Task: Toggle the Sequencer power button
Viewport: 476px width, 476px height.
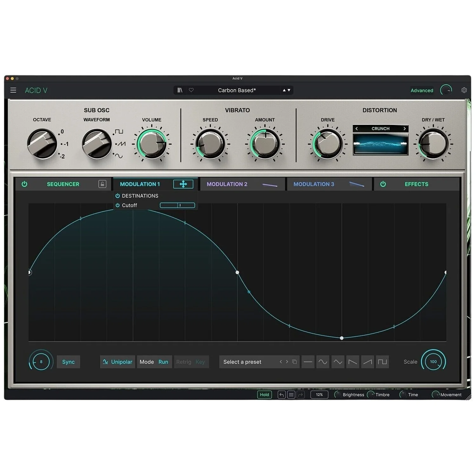Action: coord(24,184)
